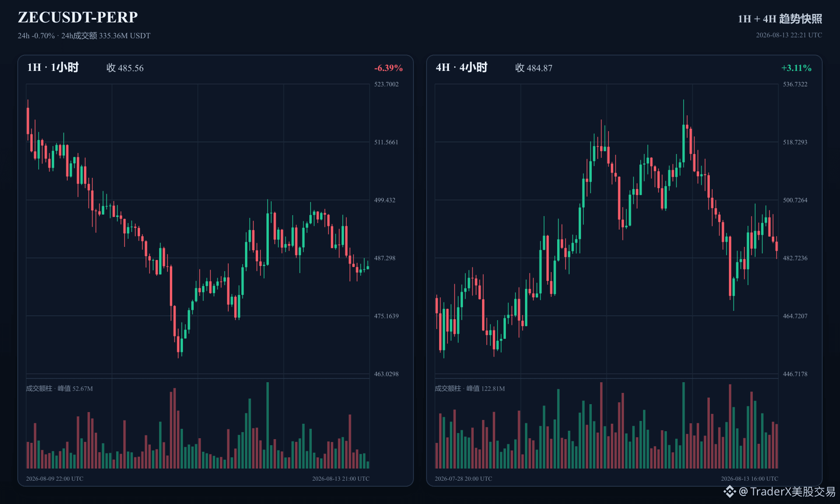Click the 536.7322 price axis label
840x504 pixels.
pos(795,84)
